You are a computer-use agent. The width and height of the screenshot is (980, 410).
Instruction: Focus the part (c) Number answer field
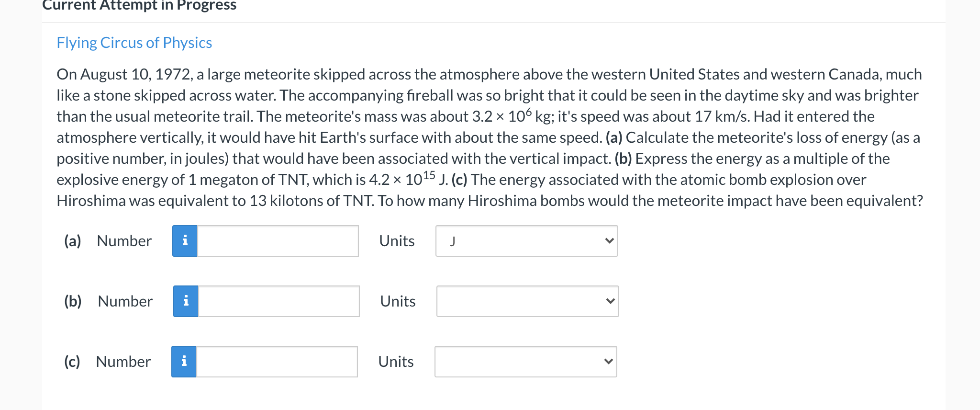click(277, 362)
